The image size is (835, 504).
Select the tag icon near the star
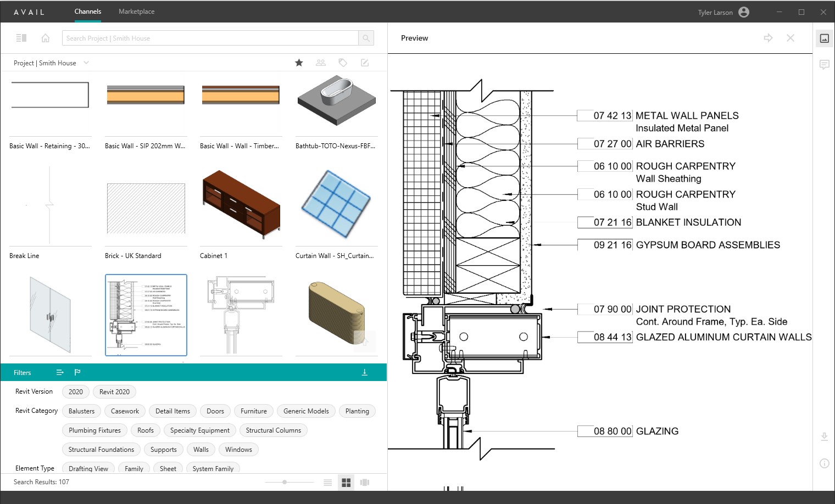343,63
